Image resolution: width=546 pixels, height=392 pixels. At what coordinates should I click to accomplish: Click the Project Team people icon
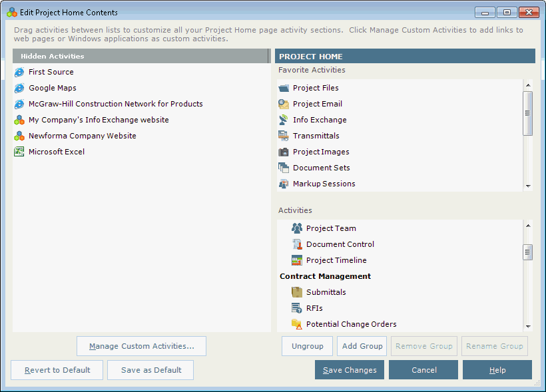pos(297,228)
